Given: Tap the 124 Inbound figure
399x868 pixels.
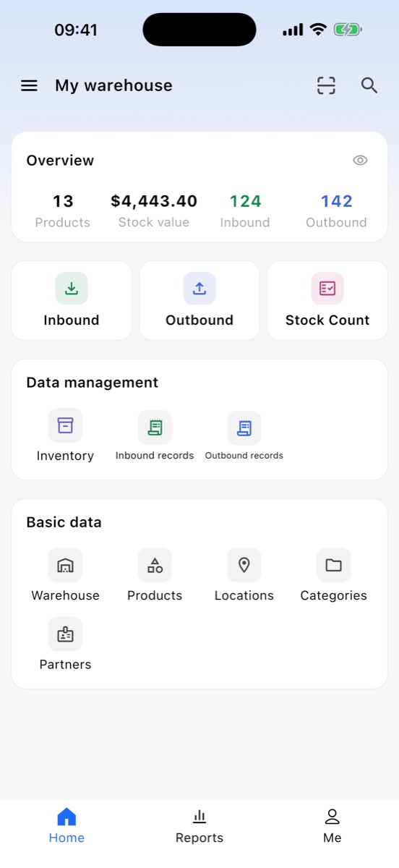Looking at the screenshot, I should [245, 201].
